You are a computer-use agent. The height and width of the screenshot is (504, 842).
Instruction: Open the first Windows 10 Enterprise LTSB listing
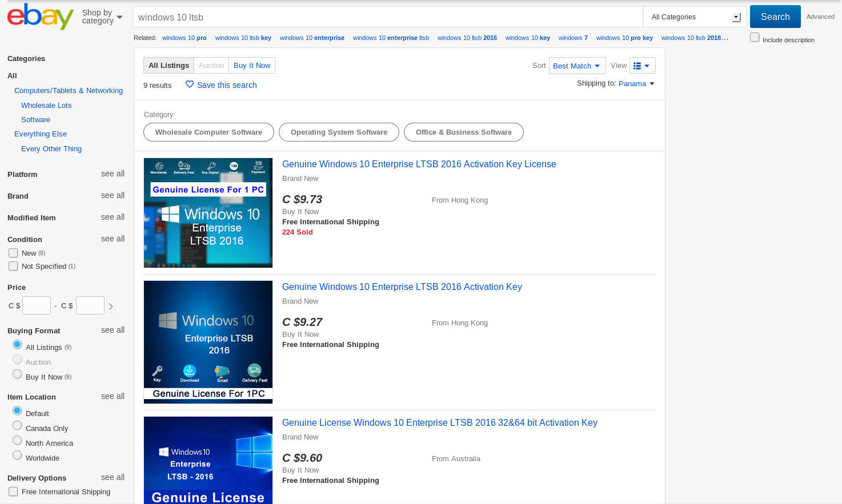coord(419,164)
